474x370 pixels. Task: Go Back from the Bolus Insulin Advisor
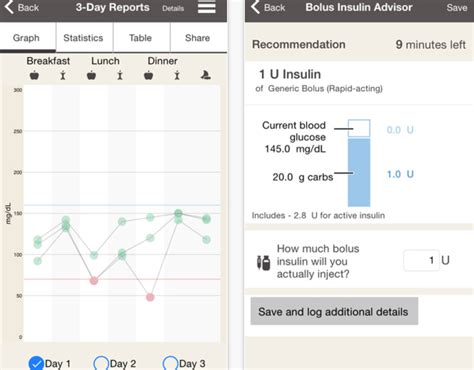tap(268, 7)
